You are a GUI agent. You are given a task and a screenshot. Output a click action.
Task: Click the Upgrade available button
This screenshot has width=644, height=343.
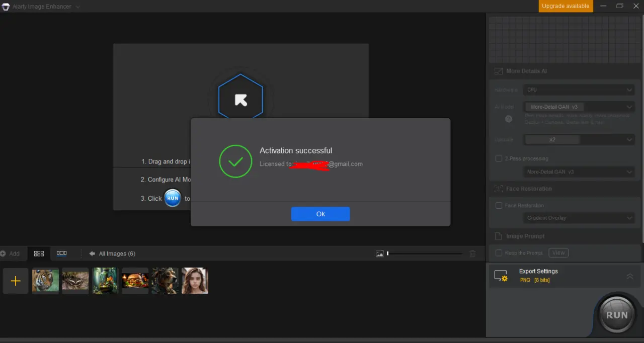tap(566, 6)
